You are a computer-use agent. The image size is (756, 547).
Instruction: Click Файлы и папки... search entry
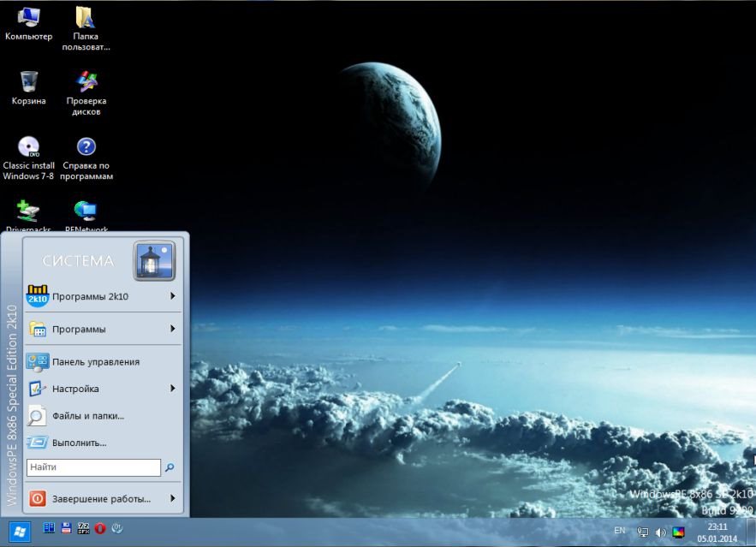coord(87,416)
